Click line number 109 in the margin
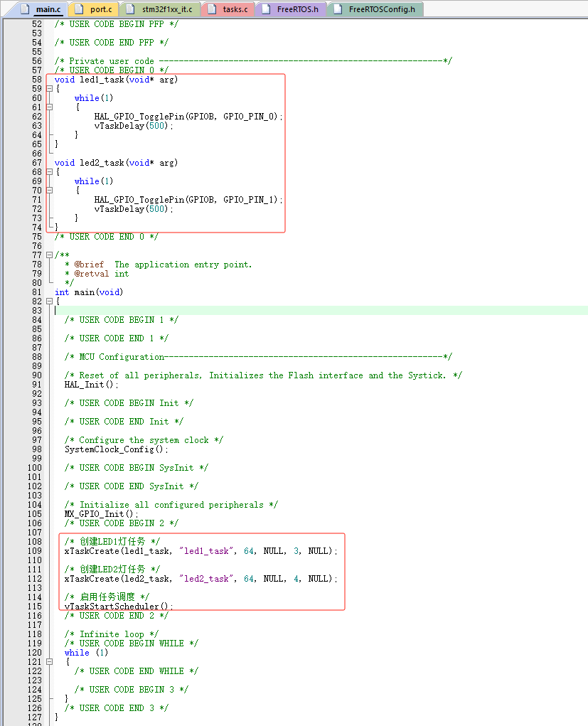 [35, 551]
